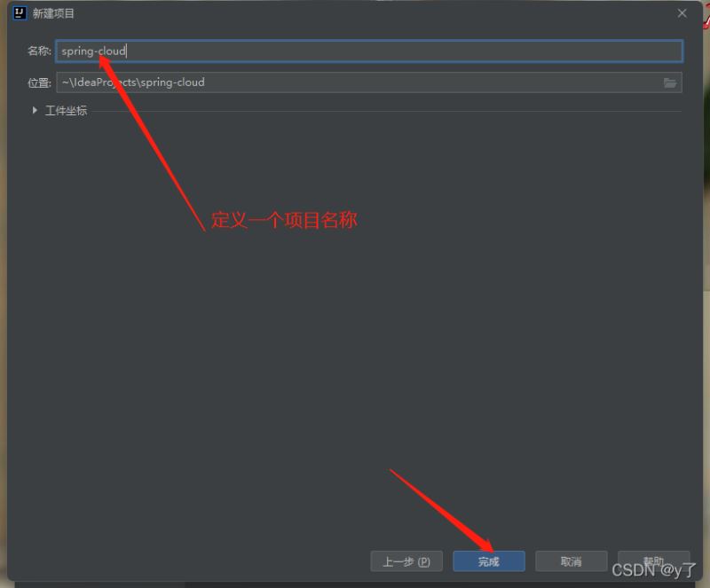Click the 工件坐标 section label
The width and height of the screenshot is (710, 588).
coord(66,111)
